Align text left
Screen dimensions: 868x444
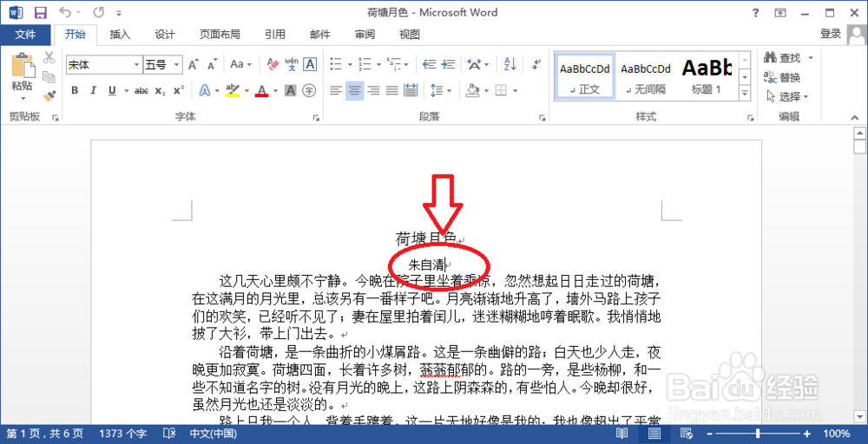click(x=335, y=90)
